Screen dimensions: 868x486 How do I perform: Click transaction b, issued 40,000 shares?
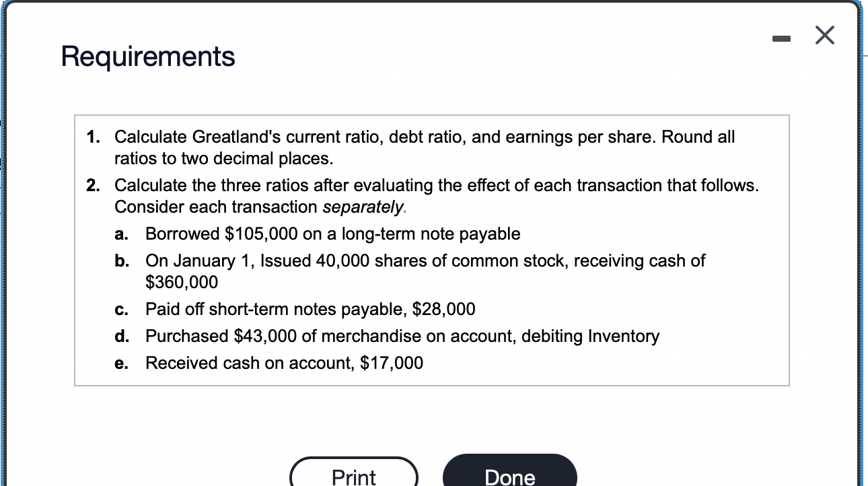425,261
